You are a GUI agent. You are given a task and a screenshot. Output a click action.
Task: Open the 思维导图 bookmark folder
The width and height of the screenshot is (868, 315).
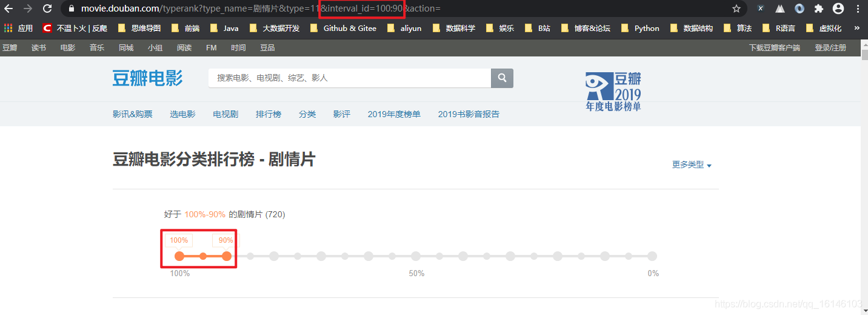point(139,28)
